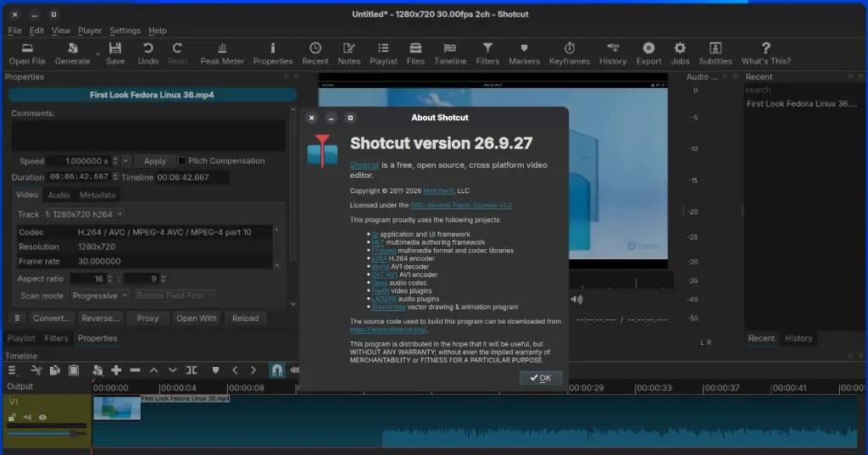Open the Files toolbar icon
The width and height of the screenshot is (868, 455).
pyautogui.click(x=415, y=48)
